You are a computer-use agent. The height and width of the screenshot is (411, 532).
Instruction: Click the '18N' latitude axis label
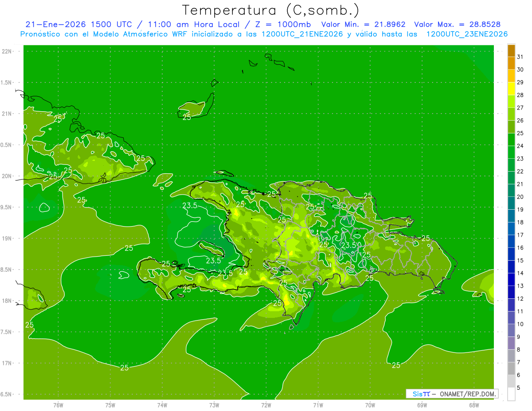(8, 301)
